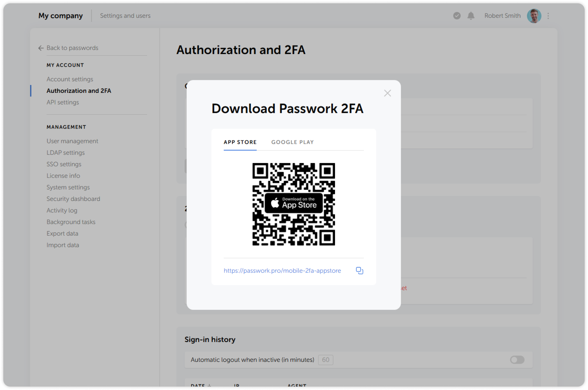The image size is (588, 390).
Task: Open SSO settings
Action: pos(64,164)
